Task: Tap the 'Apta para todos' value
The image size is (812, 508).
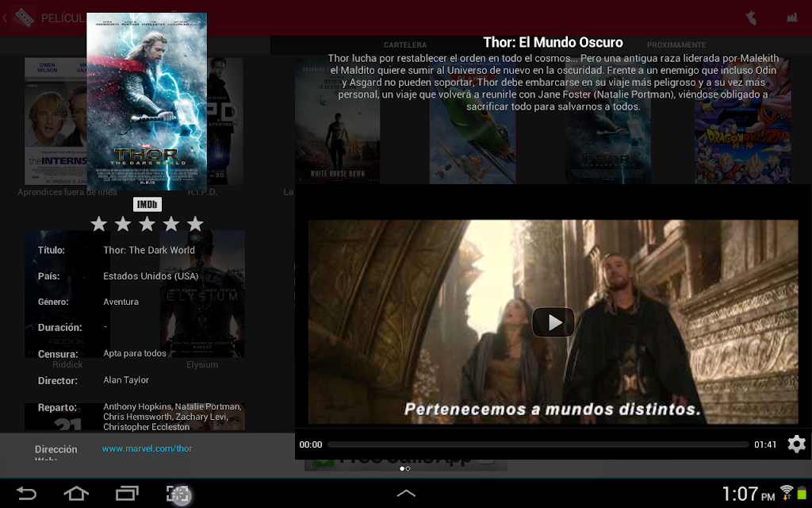Action: 135,353
